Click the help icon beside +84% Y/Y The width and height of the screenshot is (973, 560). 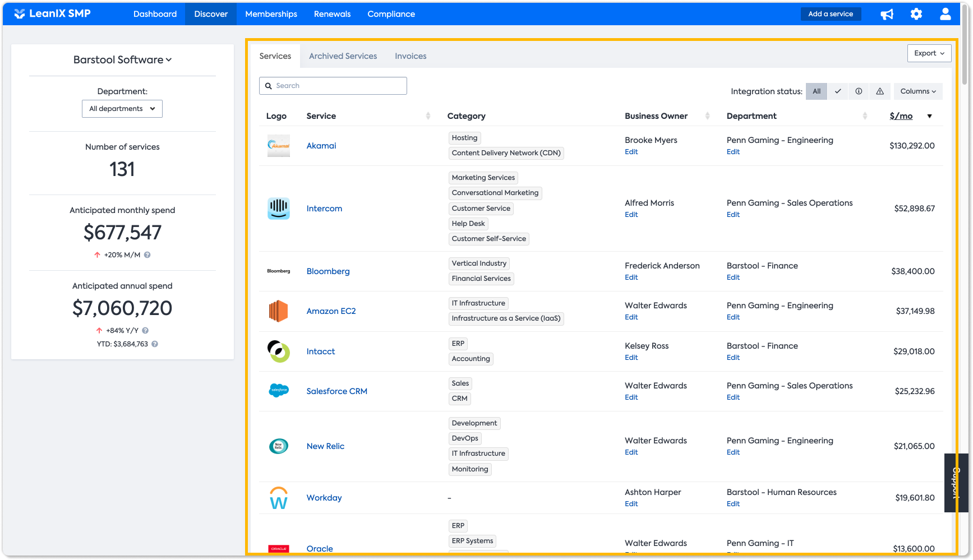tap(145, 331)
